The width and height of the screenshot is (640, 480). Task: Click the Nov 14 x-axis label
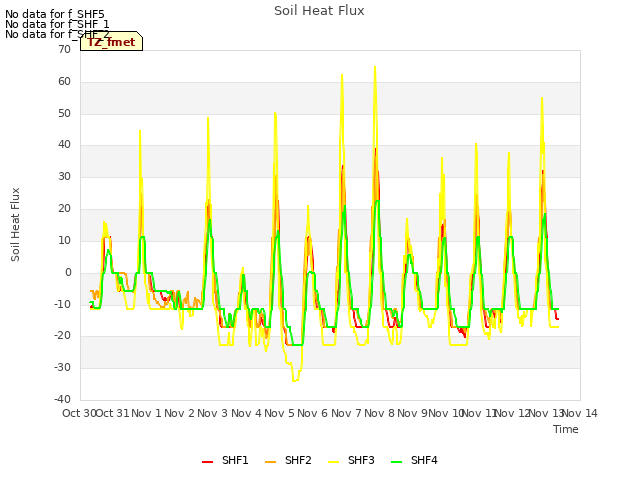coord(580,413)
